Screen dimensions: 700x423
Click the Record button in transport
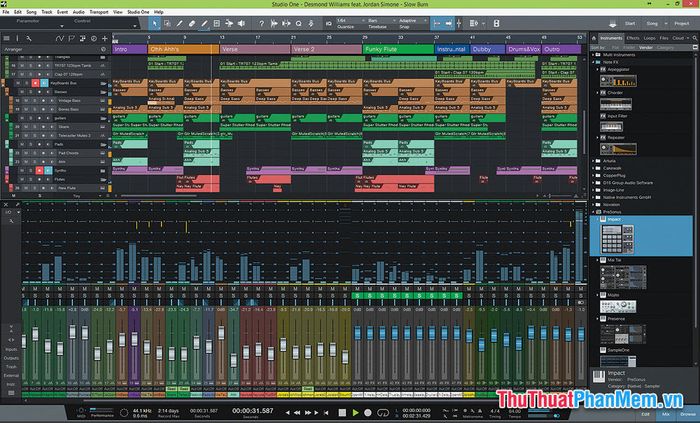click(368, 413)
